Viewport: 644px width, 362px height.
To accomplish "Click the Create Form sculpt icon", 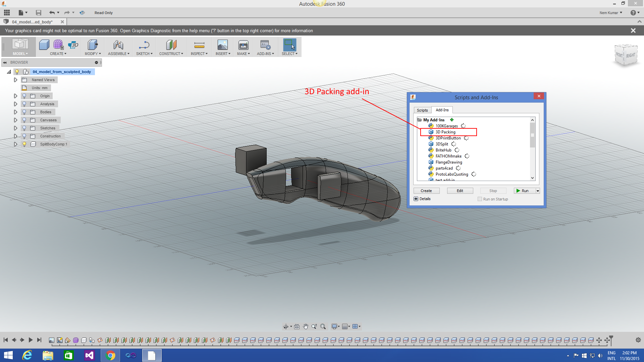I will (x=58, y=45).
